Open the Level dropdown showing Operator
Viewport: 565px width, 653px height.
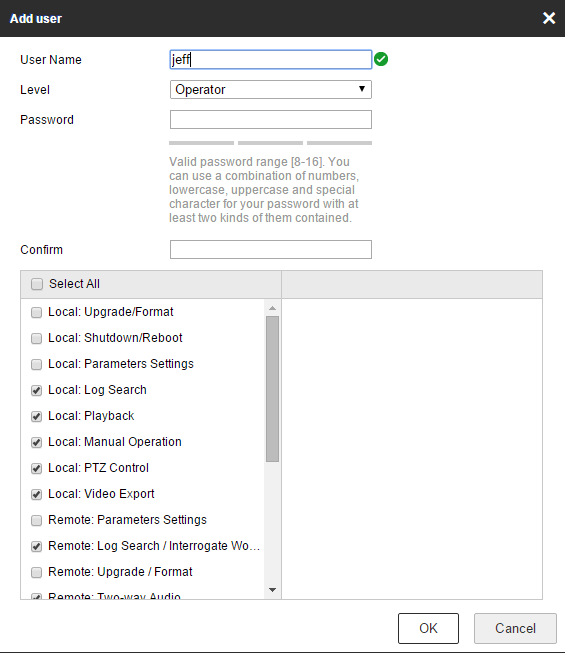coord(271,90)
